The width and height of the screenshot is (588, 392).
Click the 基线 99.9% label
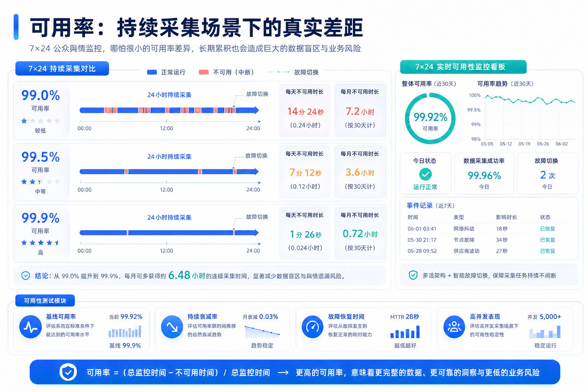coord(125,345)
